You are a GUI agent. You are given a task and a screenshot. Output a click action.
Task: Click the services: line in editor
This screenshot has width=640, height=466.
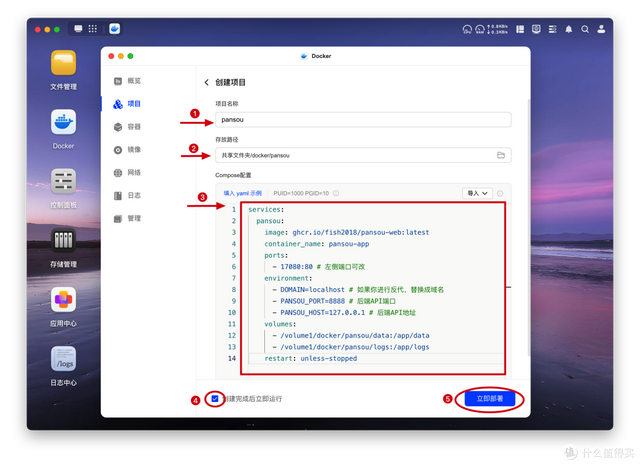[266, 209]
